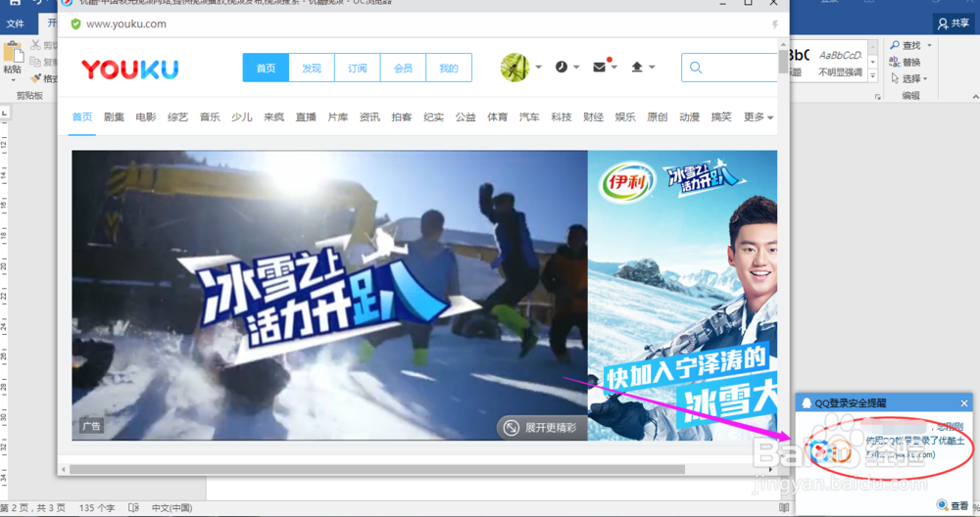This screenshot has height=517, width=980.
Task: Click the 135 个字 word count
Action: [96, 507]
